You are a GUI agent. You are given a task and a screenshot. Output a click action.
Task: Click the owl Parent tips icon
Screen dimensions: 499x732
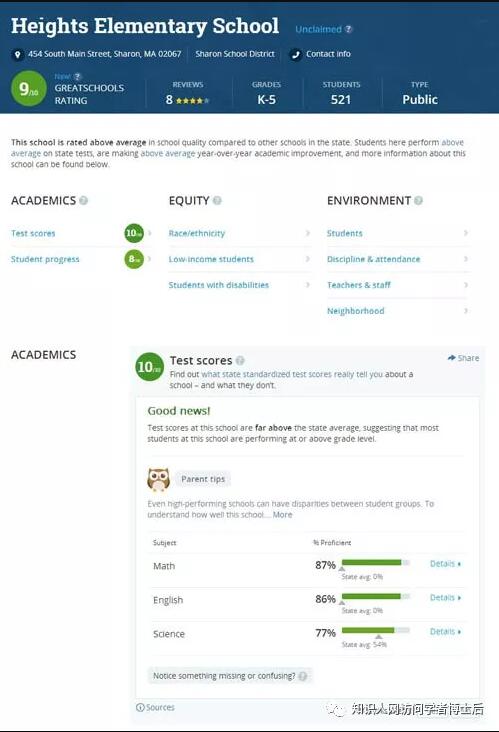(x=158, y=479)
